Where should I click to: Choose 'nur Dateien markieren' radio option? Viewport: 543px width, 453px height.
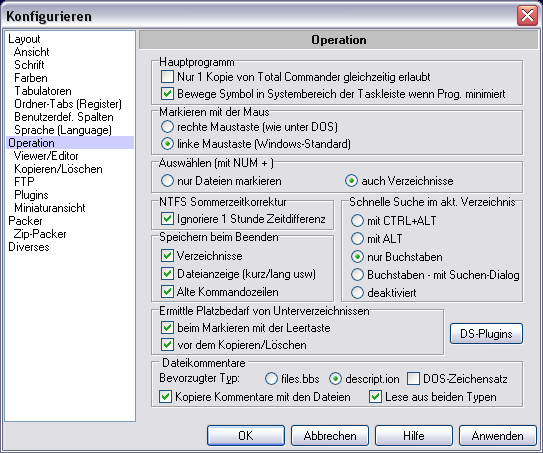click(x=167, y=181)
